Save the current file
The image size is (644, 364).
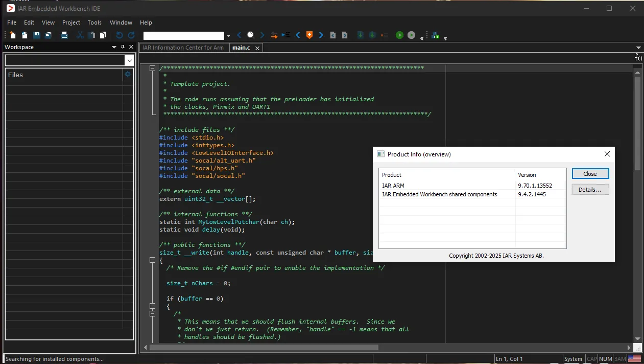[x=37, y=35]
